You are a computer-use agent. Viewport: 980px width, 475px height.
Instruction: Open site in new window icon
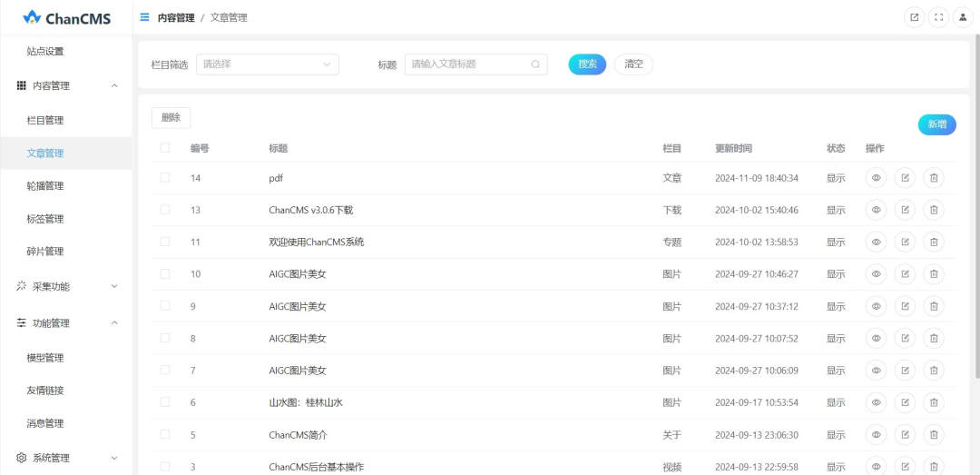pyautogui.click(x=915, y=17)
